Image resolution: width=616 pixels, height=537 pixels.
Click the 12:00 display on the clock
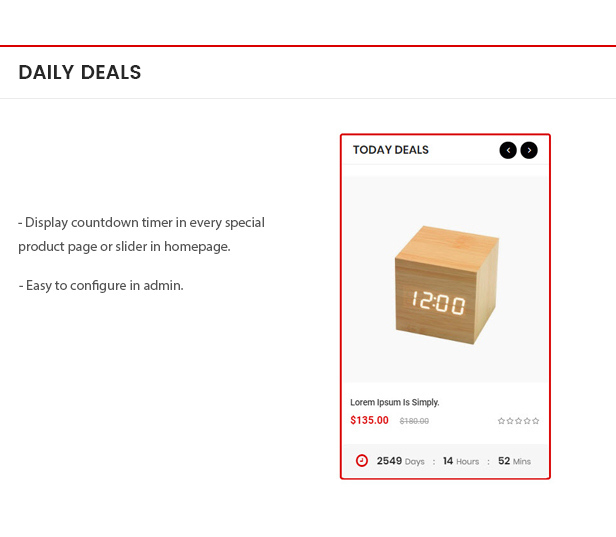438,304
